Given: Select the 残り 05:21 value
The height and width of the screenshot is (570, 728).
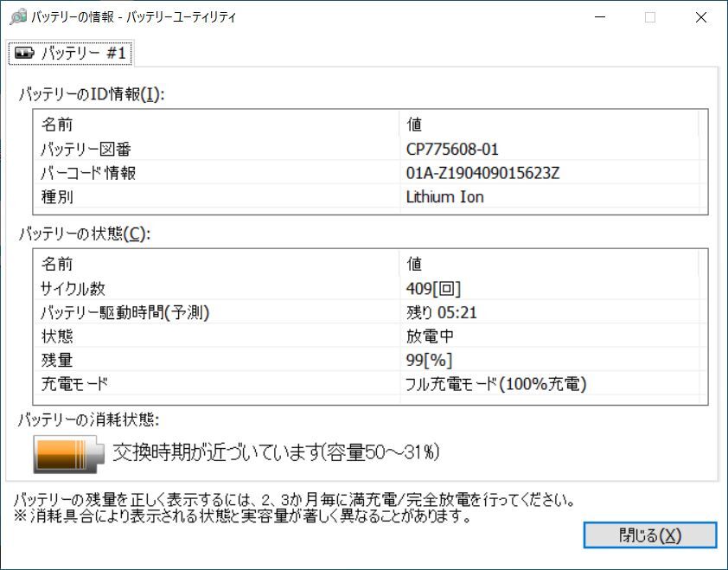Looking at the screenshot, I should (x=442, y=312).
